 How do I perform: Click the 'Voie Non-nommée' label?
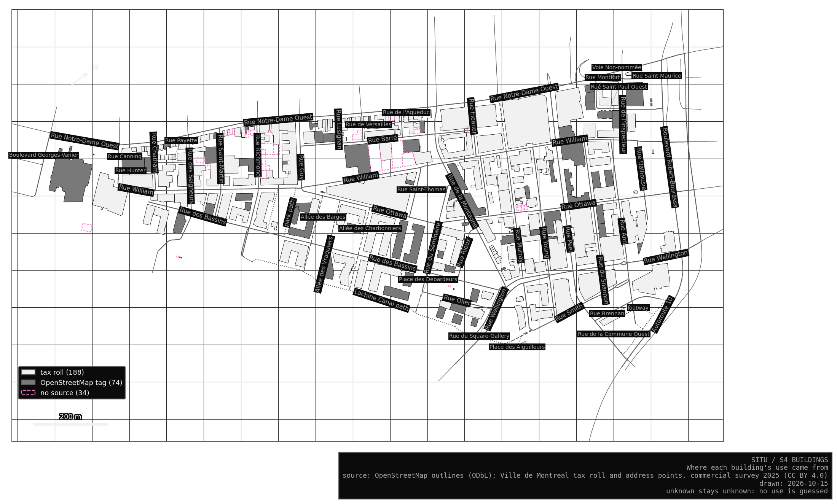[x=617, y=68]
